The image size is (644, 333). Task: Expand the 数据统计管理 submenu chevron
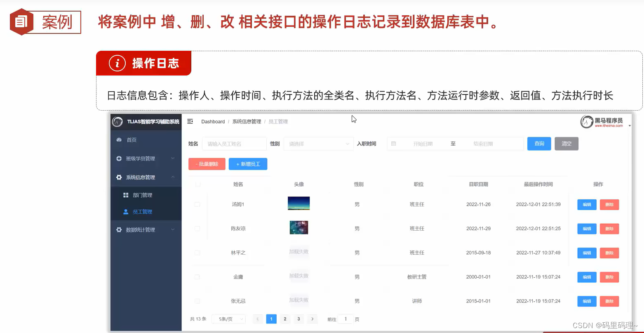click(x=173, y=229)
